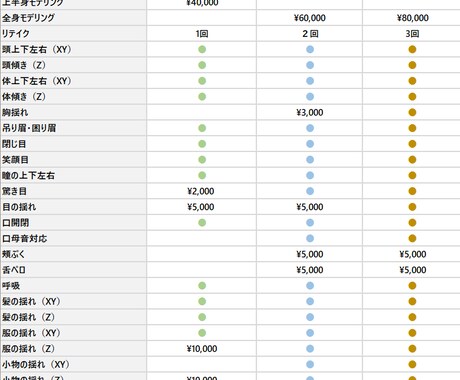460x380 pixels.
Task: Select the 2回 retake cell
Action: [x=310, y=34]
